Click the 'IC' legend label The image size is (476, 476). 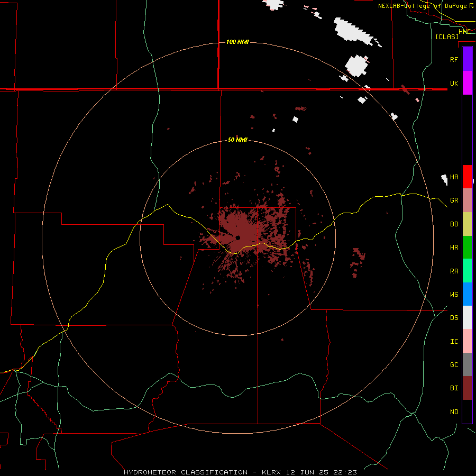tap(454, 342)
